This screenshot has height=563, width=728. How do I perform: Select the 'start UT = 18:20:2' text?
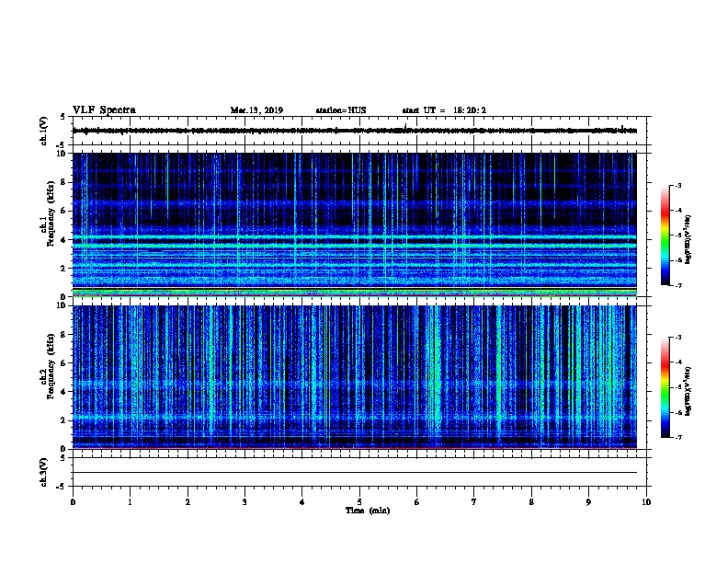pyautogui.click(x=444, y=110)
